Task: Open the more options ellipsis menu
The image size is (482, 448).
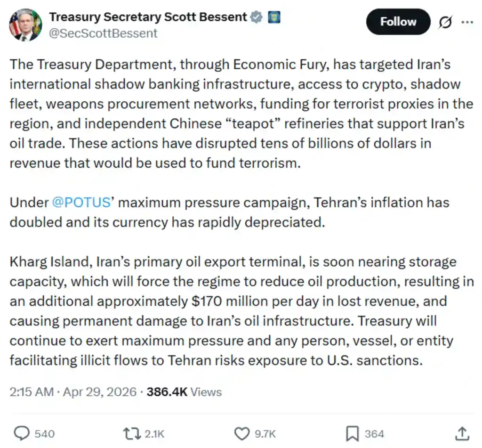Action: point(468,22)
